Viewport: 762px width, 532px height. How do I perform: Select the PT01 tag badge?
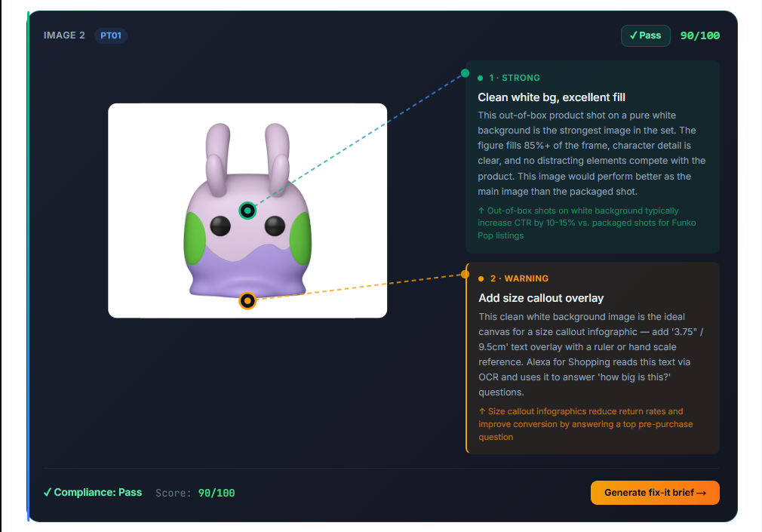pyautogui.click(x=111, y=35)
